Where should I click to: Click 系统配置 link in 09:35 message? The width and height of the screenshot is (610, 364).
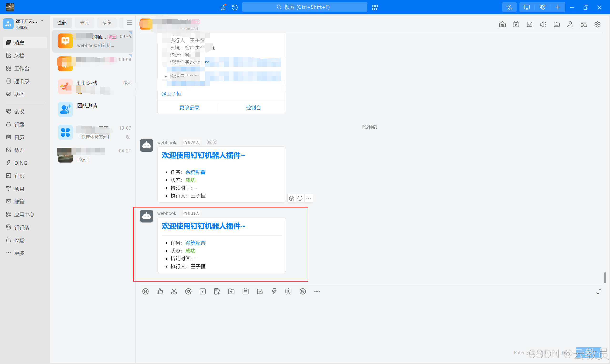coord(195,172)
